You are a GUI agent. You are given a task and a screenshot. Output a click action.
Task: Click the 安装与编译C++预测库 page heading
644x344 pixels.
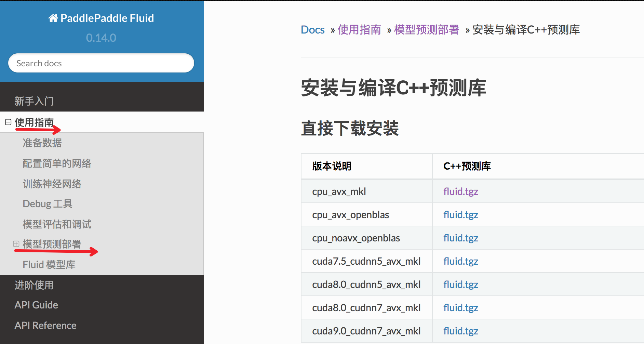pyautogui.click(x=393, y=88)
